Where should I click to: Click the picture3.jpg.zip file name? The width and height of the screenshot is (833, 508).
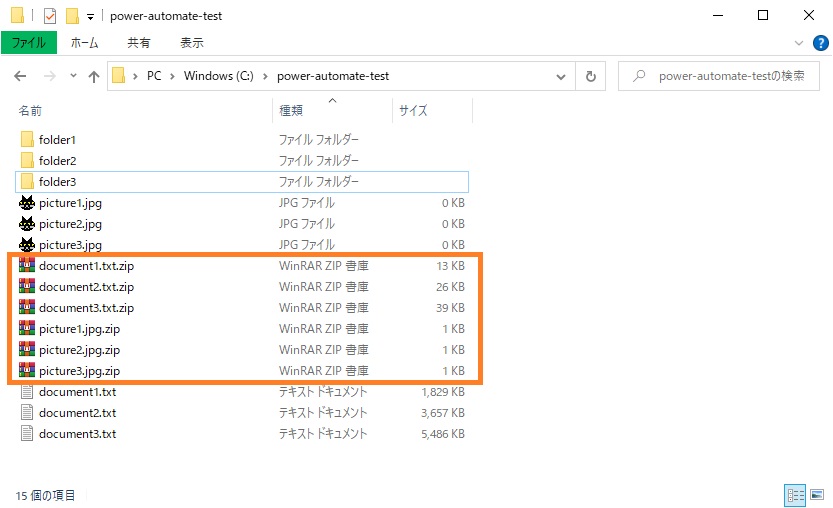click(79, 371)
